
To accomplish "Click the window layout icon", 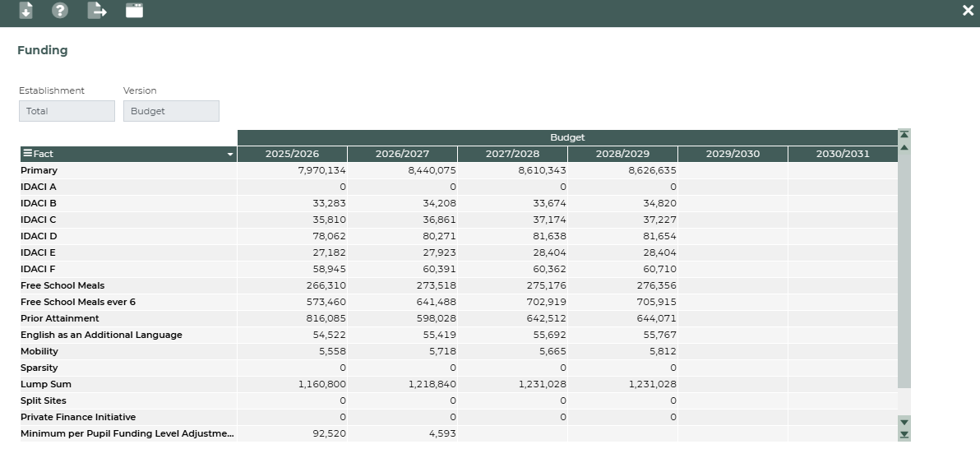I will click(x=134, y=11).
